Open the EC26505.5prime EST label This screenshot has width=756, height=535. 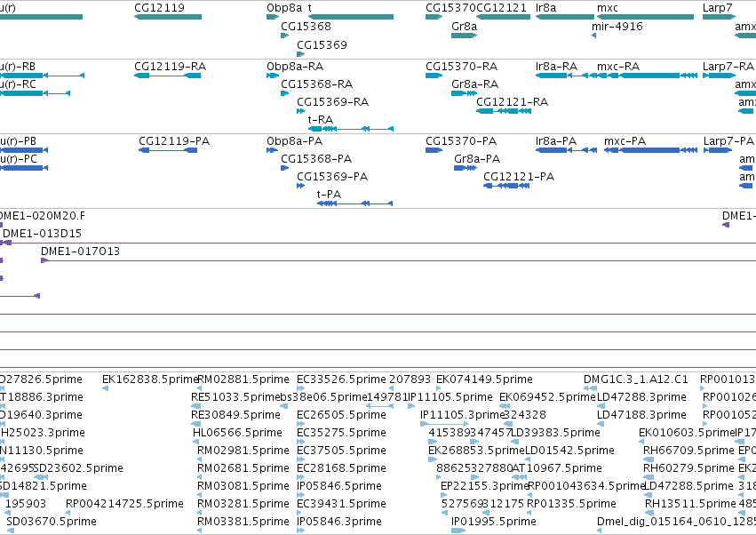point(341,414)
